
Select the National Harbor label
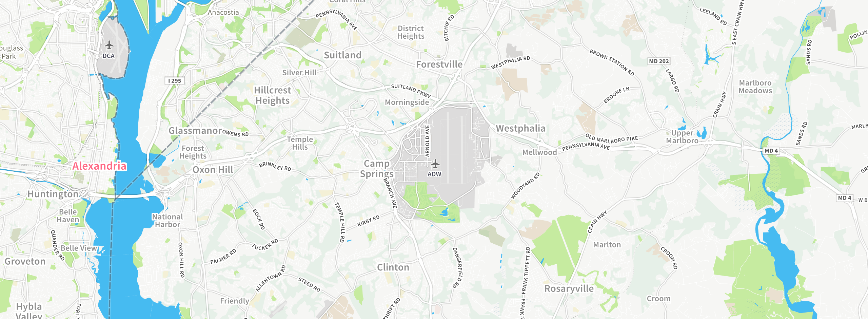[x=167, y=221]
